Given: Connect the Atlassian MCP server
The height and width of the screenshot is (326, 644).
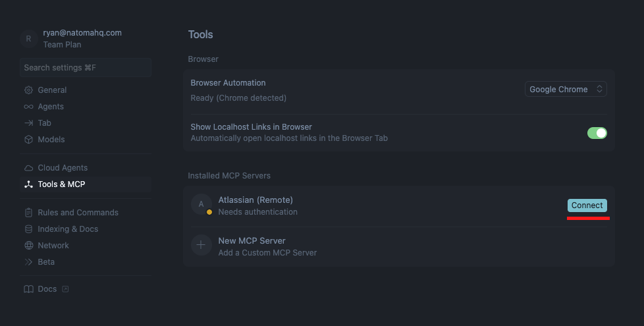Looking at the screenshot, I should click(x=587, y=205).
